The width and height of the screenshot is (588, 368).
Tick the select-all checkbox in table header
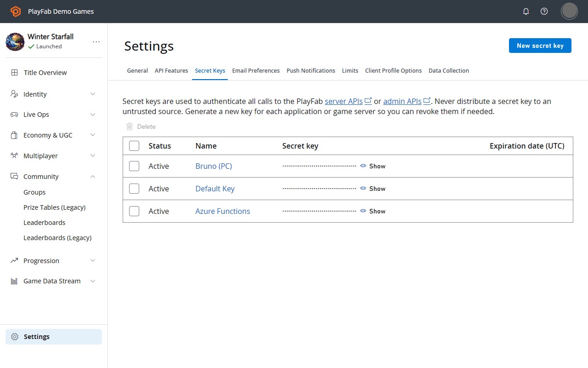[x=134, y=146]
